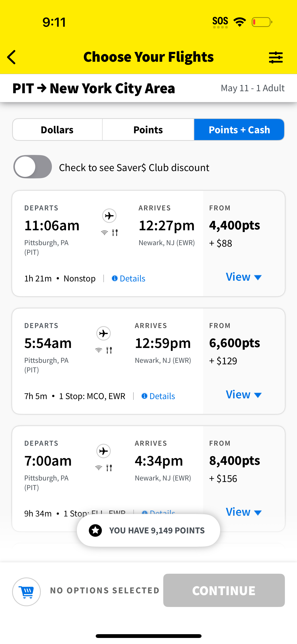Open the flight filters icon
This screenshot has height=644, width=297.
(x=276, y=57)
